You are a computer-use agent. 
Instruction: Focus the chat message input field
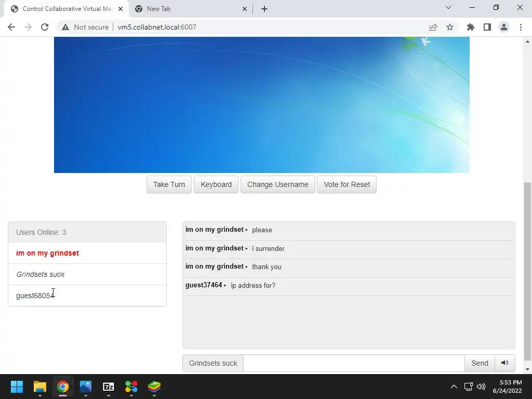click(354, 363)
